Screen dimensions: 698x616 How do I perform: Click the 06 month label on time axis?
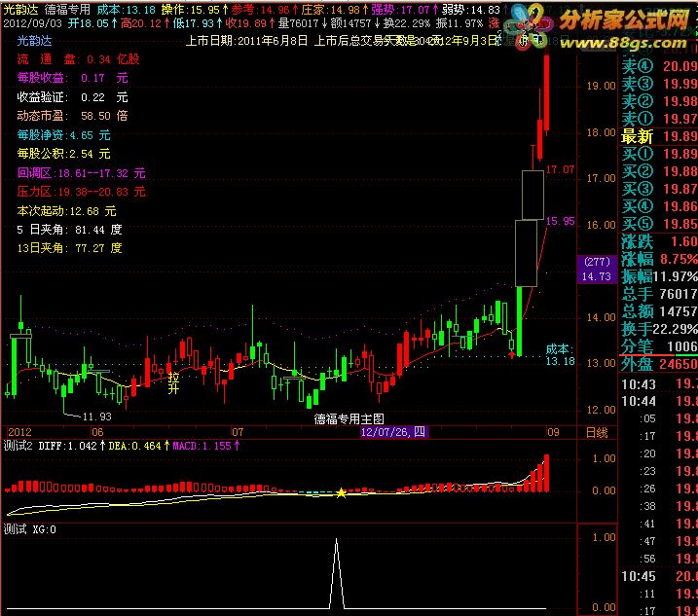click(97, 432)
